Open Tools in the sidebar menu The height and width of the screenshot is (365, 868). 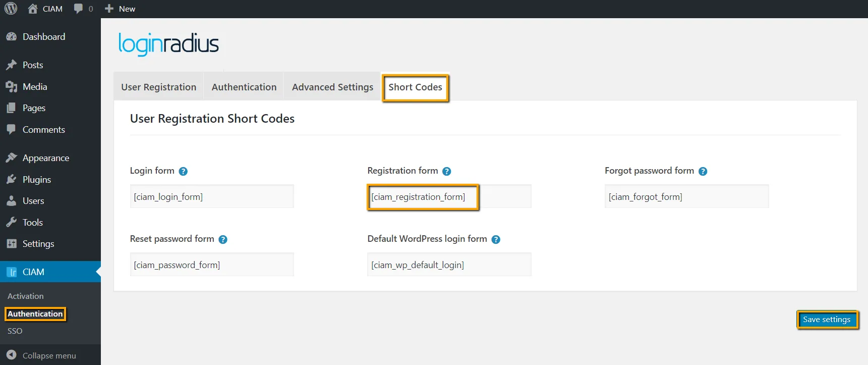33,223
